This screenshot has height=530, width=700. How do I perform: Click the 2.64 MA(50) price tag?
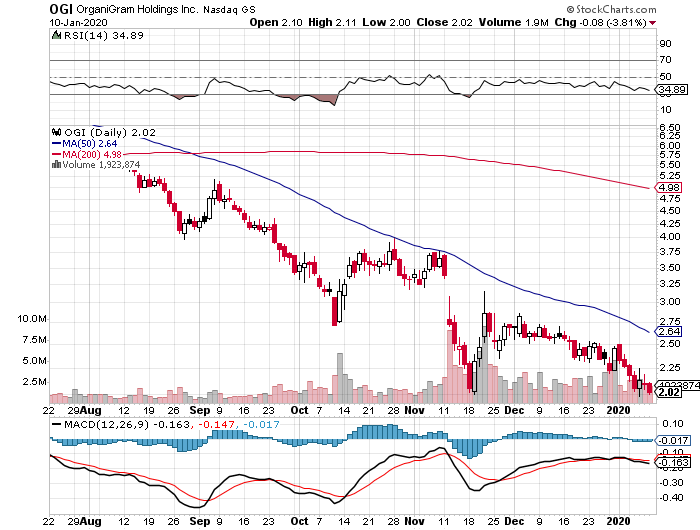[x=668, y=332]
